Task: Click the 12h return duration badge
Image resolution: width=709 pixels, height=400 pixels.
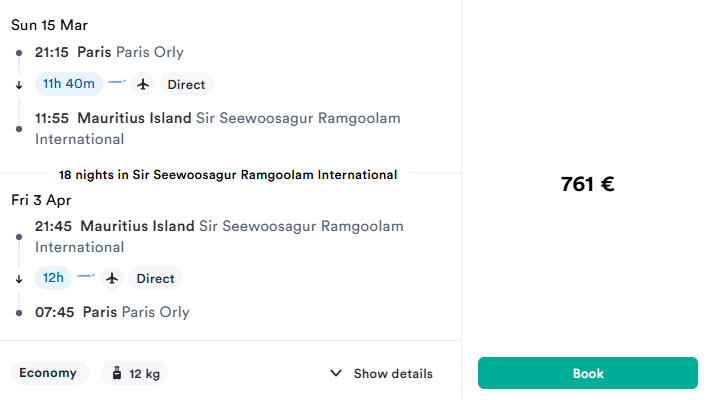Action: point(53,278)
